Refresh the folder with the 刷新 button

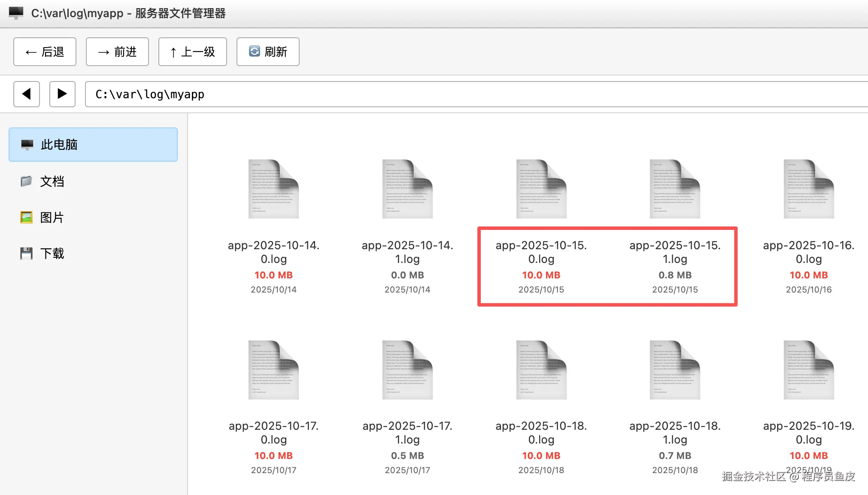point(268,52)
